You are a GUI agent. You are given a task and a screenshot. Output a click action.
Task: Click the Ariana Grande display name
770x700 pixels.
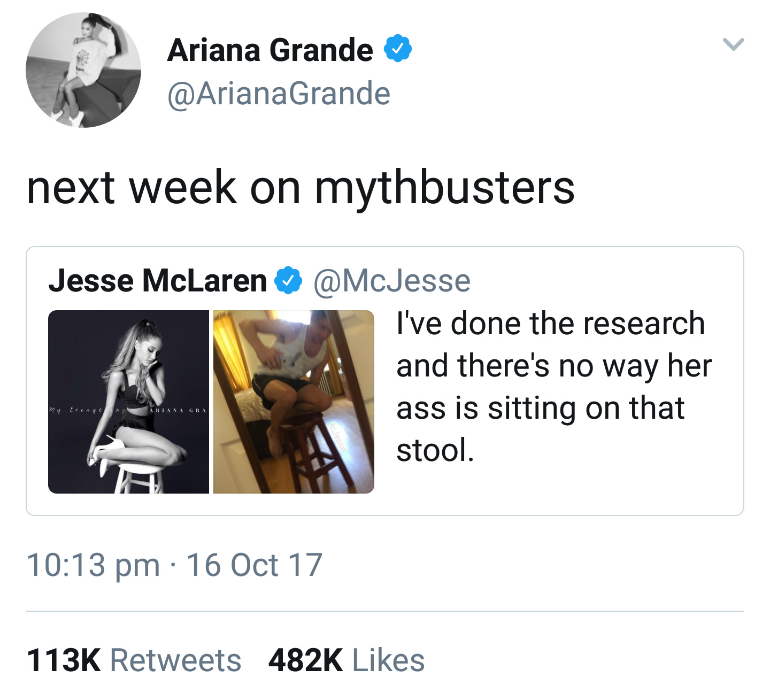click(x=270, y=50)
